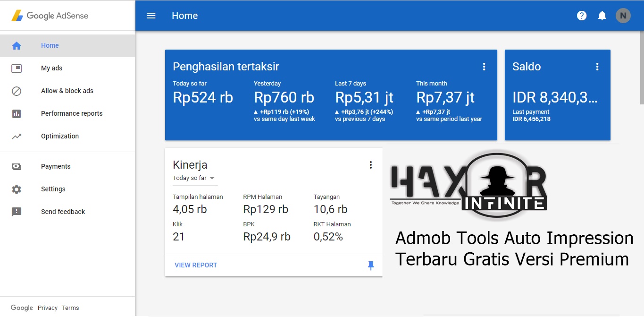Open the Terms footer link
Image resolution: width=644 pixels, height=317 pixels.
(x=70, y=308)
